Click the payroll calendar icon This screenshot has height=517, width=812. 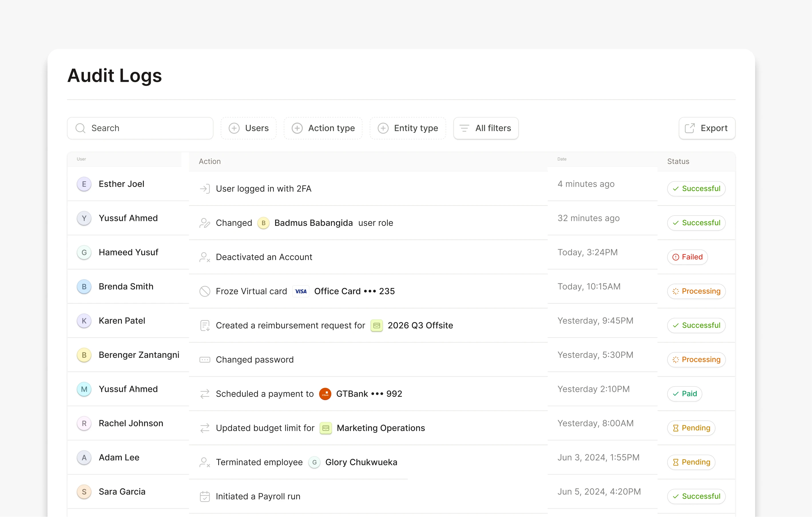point(205,496)
